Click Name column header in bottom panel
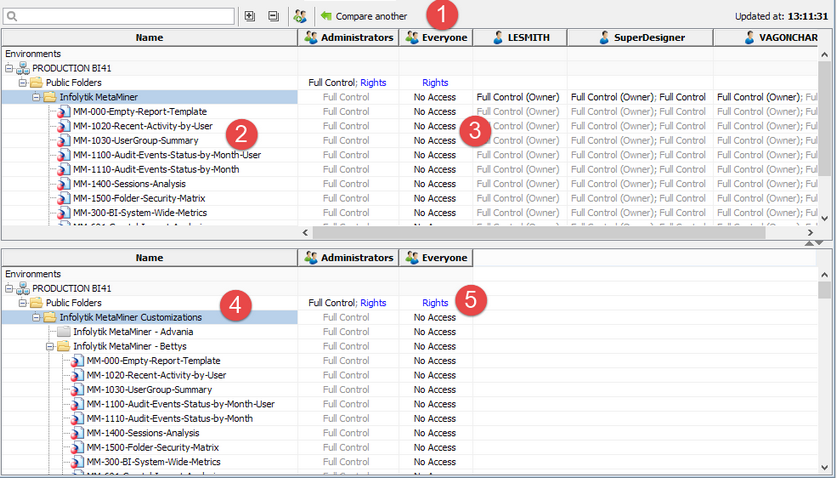Image resolution: width=837 pixels, height=478 pixels. [149, 257]
